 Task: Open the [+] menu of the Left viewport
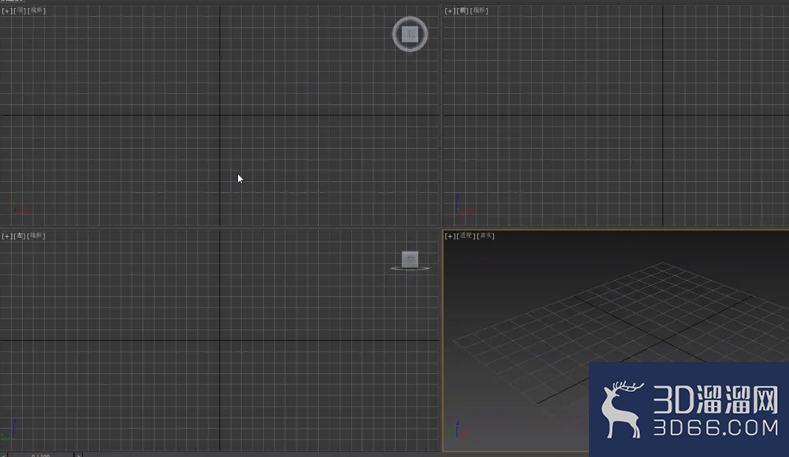(x=7, y=236)
